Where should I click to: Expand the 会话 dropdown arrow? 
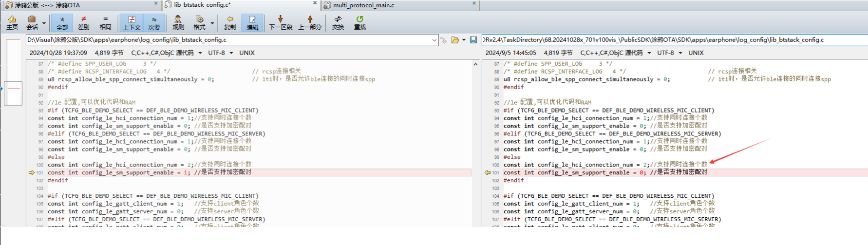tap(44, 23)
